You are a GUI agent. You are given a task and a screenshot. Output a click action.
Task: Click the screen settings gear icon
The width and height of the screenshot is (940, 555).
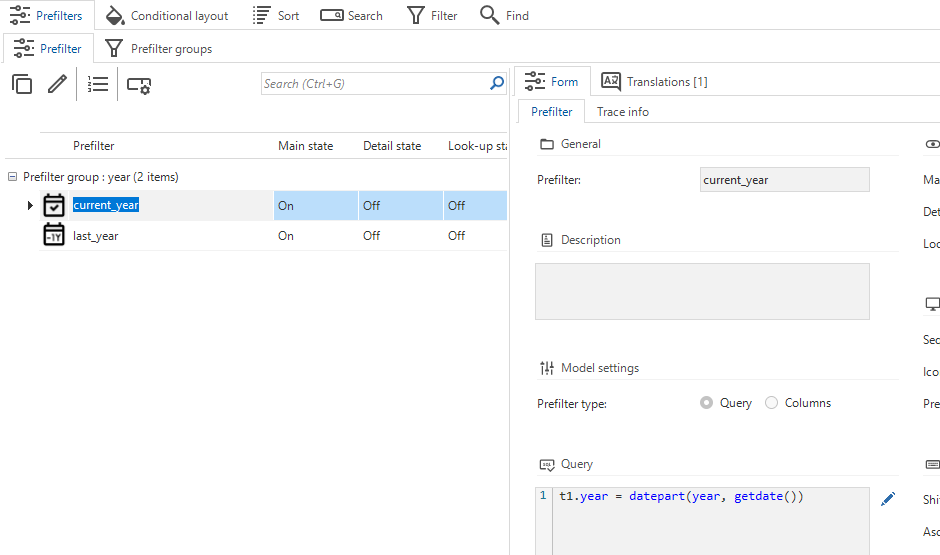[x=138, y=85]
